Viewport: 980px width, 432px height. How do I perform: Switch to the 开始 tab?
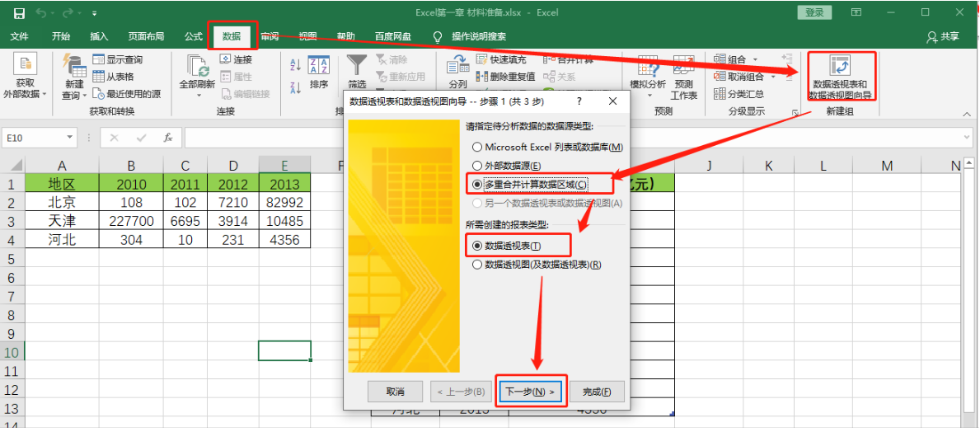(x=61, y=37)
